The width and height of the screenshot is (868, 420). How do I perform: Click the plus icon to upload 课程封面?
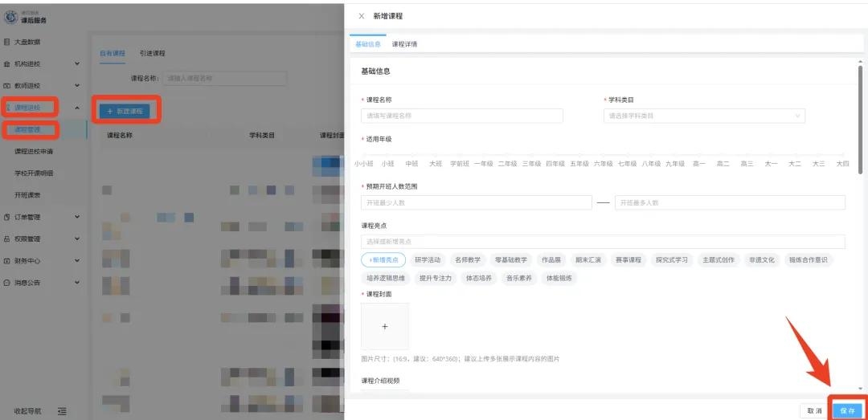coord(385,326)
